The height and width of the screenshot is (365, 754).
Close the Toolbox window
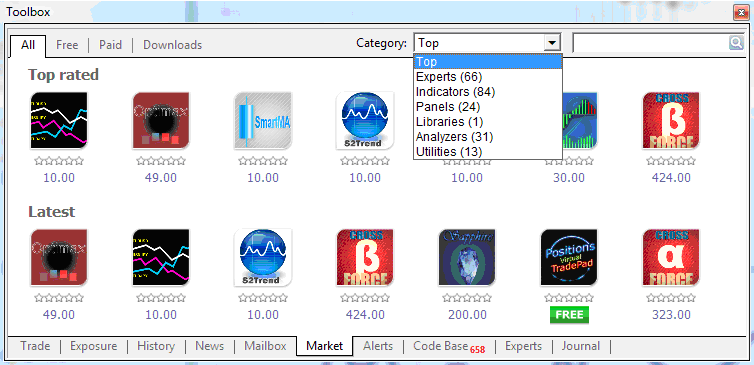741,12
